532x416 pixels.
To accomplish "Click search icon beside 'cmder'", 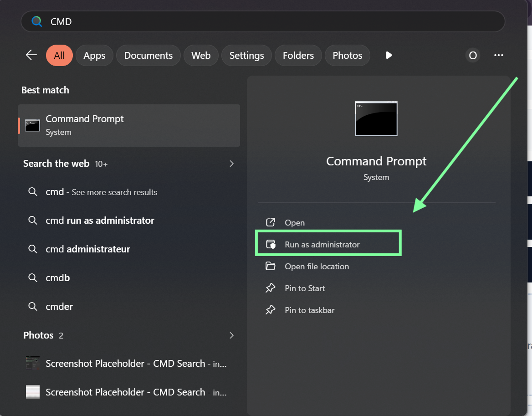I will [33, 306].
